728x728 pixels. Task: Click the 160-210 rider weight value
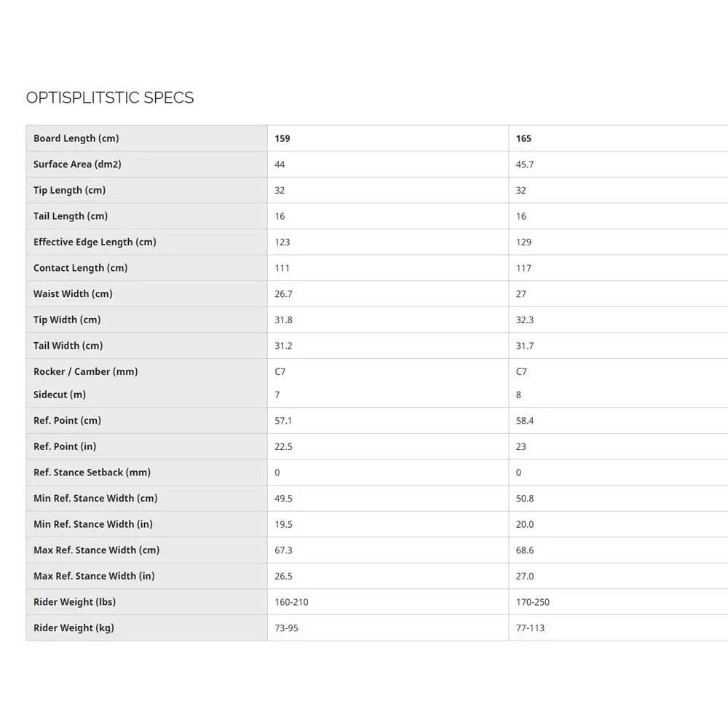point(291,602)
